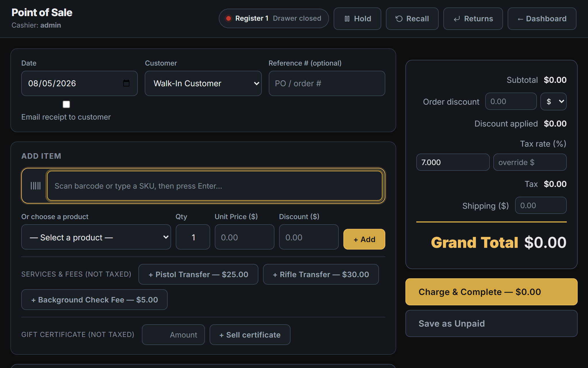The height and width of the screenshot is (368, 588).
Task: Click the Point of Sale title
Action: (x=42, y=12)
